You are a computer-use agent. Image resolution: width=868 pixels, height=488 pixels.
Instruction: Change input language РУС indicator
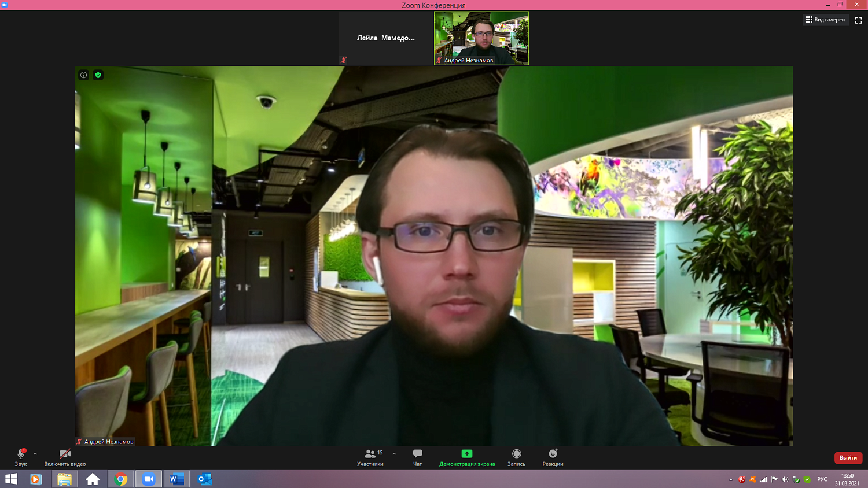pyautogui.click(x=822, y=479)
